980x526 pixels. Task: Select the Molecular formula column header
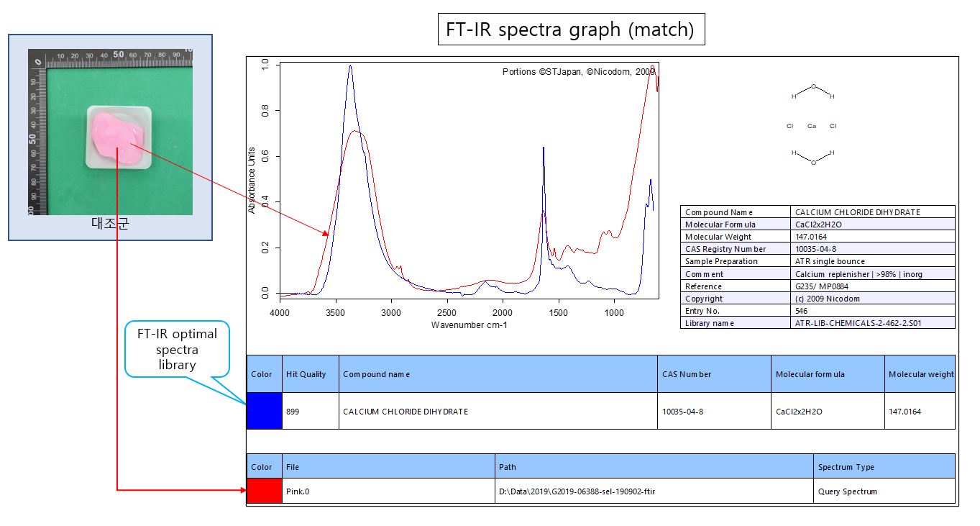(x=809, y=374)
